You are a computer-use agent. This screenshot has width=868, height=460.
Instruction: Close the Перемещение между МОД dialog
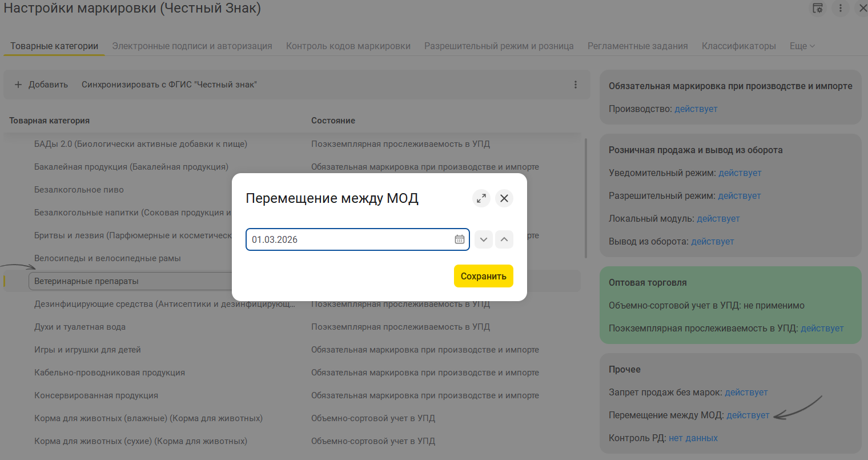pyautogui.click(x=504, y=198)
